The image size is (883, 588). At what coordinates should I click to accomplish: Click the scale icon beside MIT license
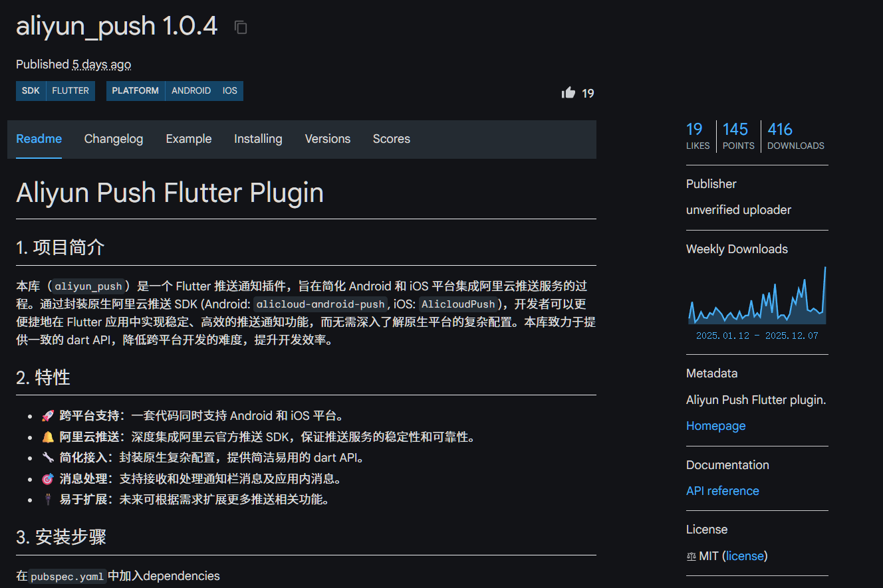point(691,556)
